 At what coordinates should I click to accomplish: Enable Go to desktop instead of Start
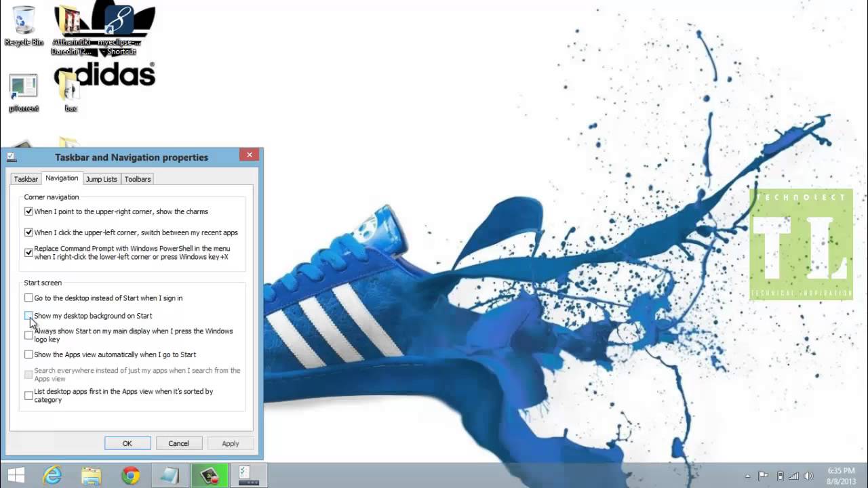click(28, 298)
